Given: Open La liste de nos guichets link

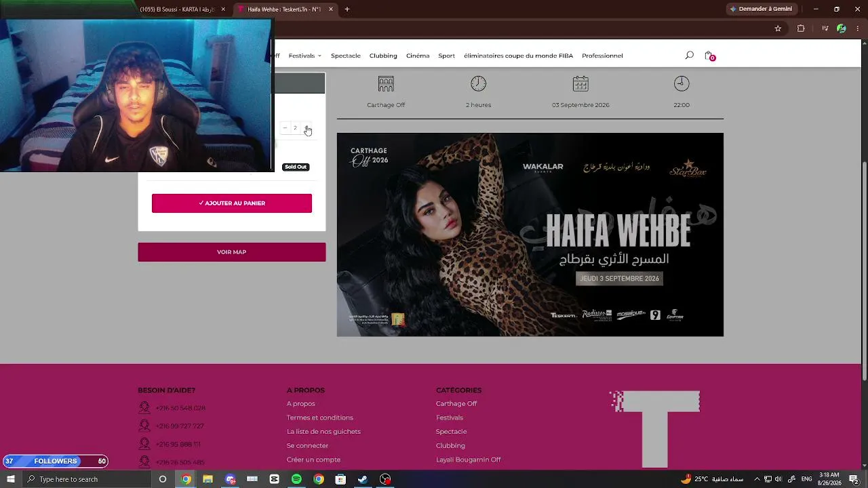Looking at the screenshot, I should 323,432.
